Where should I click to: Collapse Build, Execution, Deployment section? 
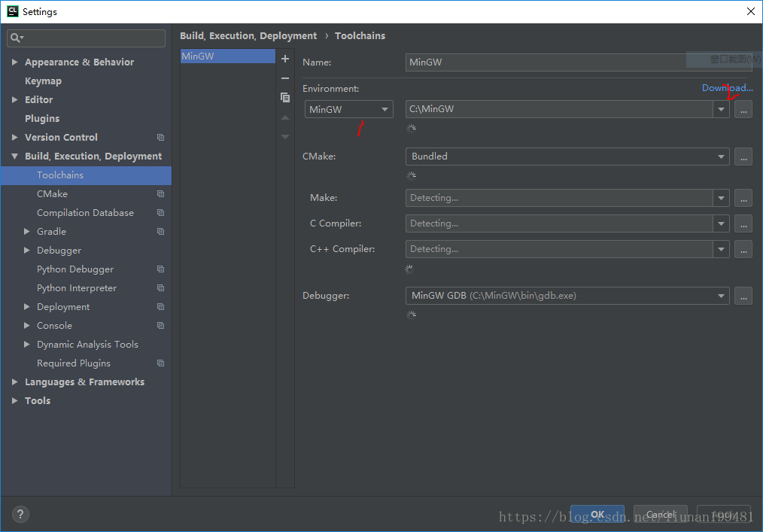[x=14, y=157]
